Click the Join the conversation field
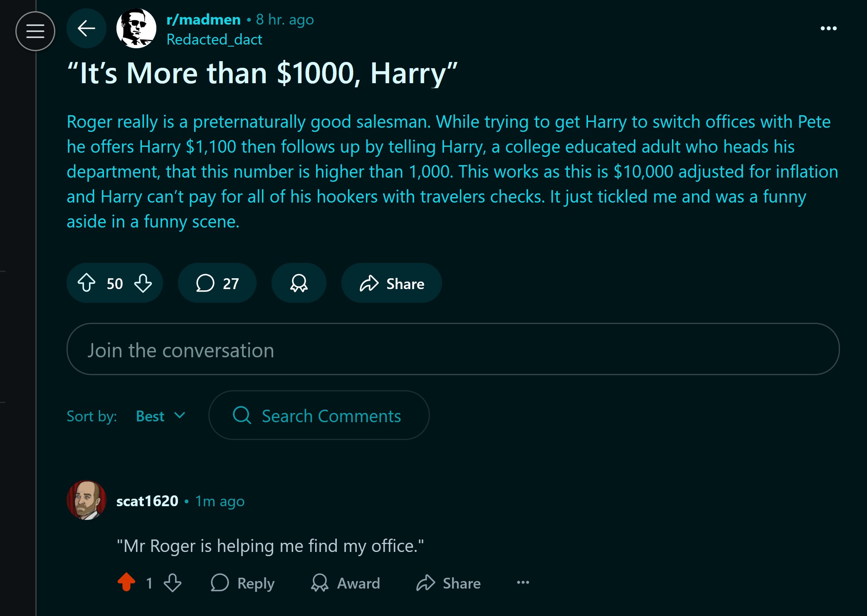This screenshot has height=616, width=867. pos(452,349)
